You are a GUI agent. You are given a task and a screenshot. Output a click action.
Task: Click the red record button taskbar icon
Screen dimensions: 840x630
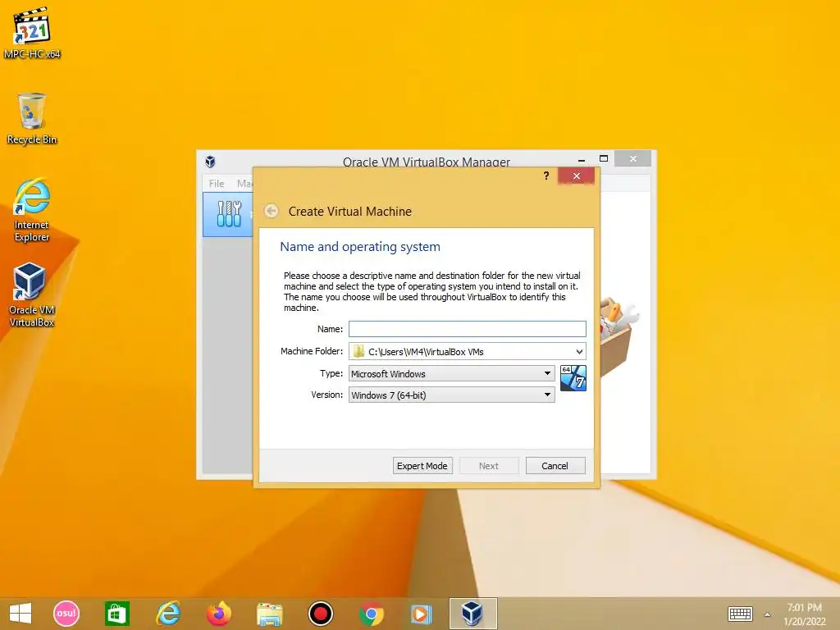[321, 614]
